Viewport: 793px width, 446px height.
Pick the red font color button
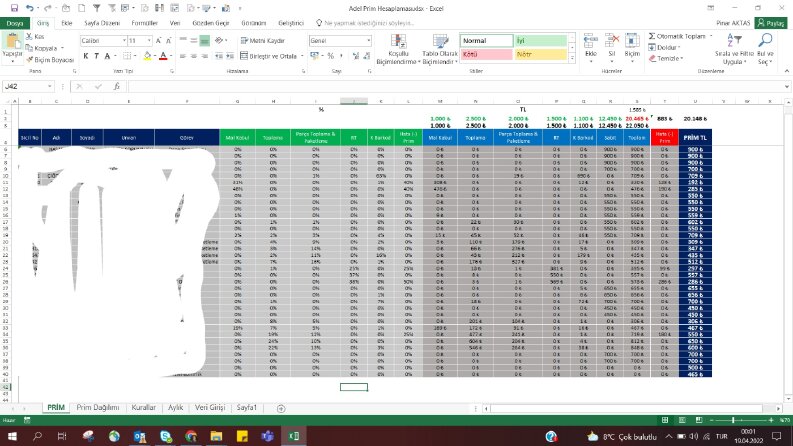tap(163, 56)
